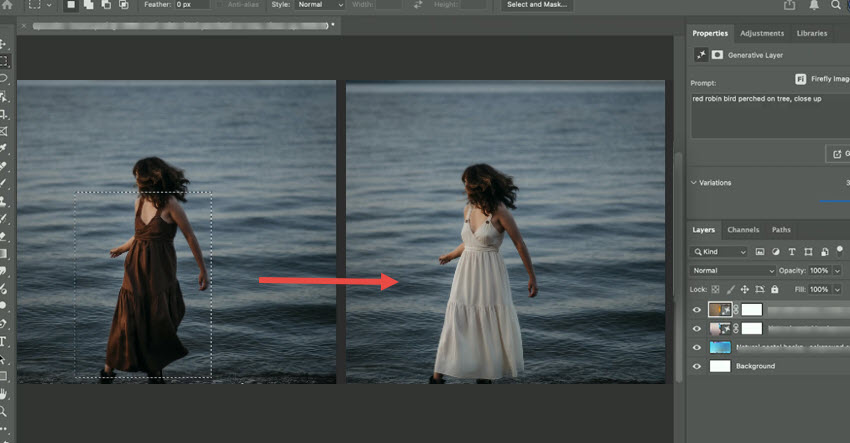Choose Intersect with Selection mode
This screenshot has height=443, width=850.
coord(124,4)
